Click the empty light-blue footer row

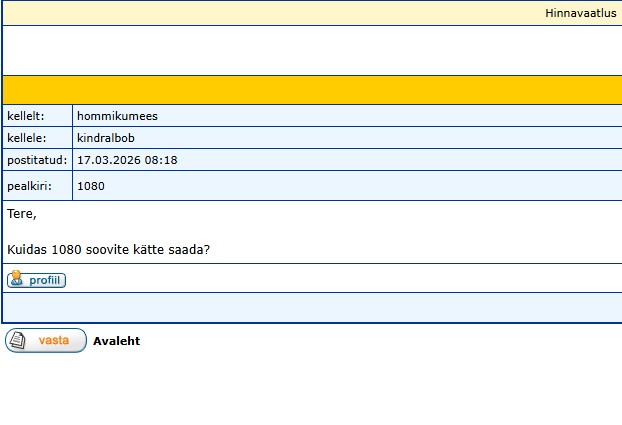pos(311,306)
